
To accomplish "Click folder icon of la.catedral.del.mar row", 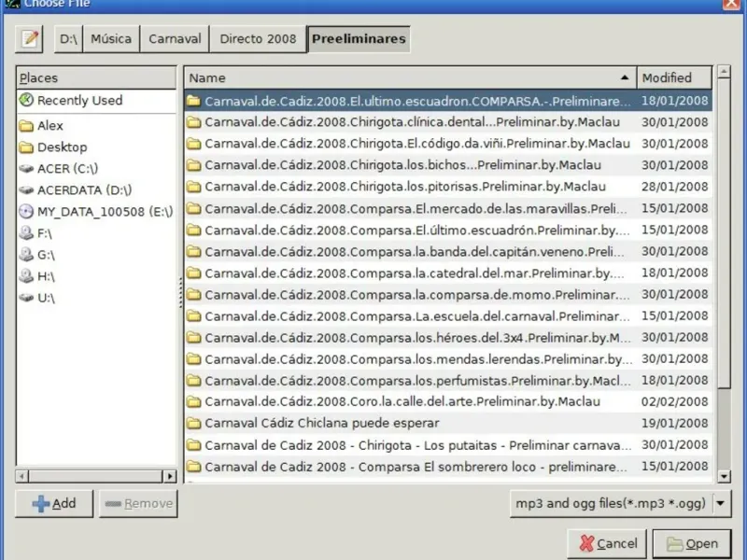I will pyautogui.click(x=193, y=273).
